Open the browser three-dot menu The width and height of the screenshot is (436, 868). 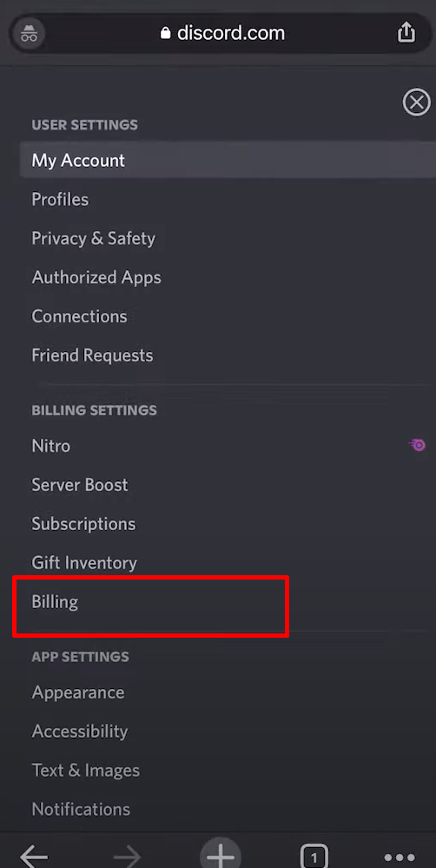[x=399, y=858]
